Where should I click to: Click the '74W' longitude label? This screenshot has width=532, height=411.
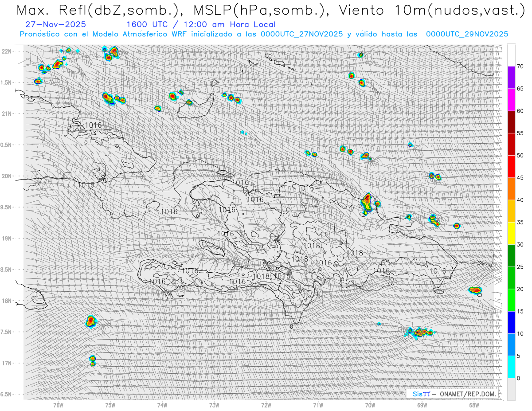click(x=162, y=405)
